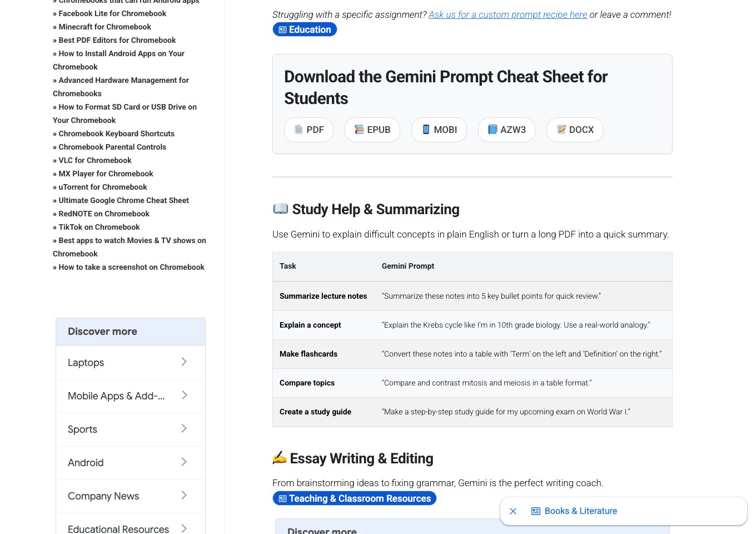Click the Krebs cycle prompt text

coord(516,325)
